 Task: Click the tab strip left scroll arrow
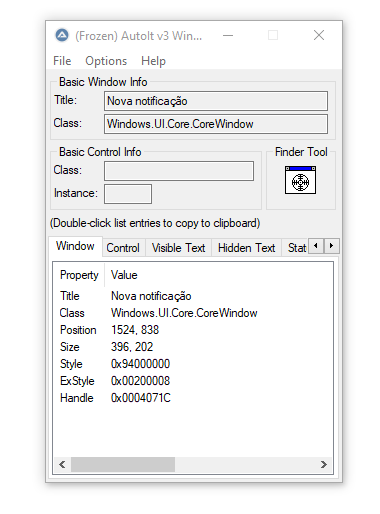click(x=316, y=246)
